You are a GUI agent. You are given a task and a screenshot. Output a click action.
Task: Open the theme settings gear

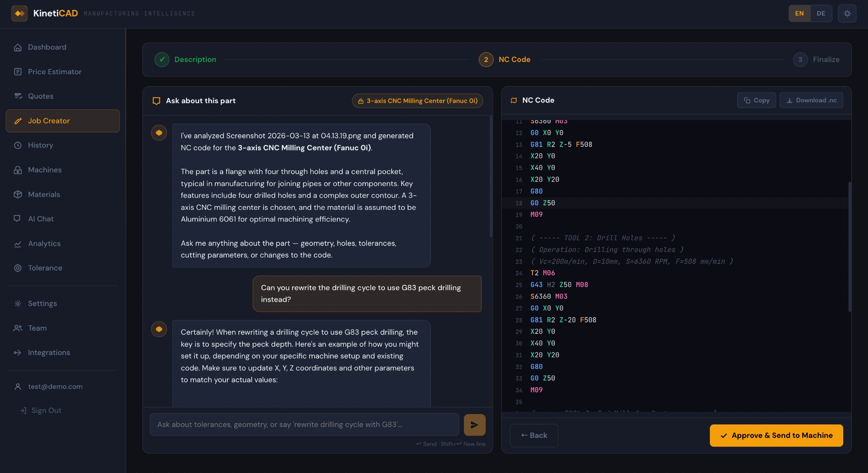coord(847,13)
